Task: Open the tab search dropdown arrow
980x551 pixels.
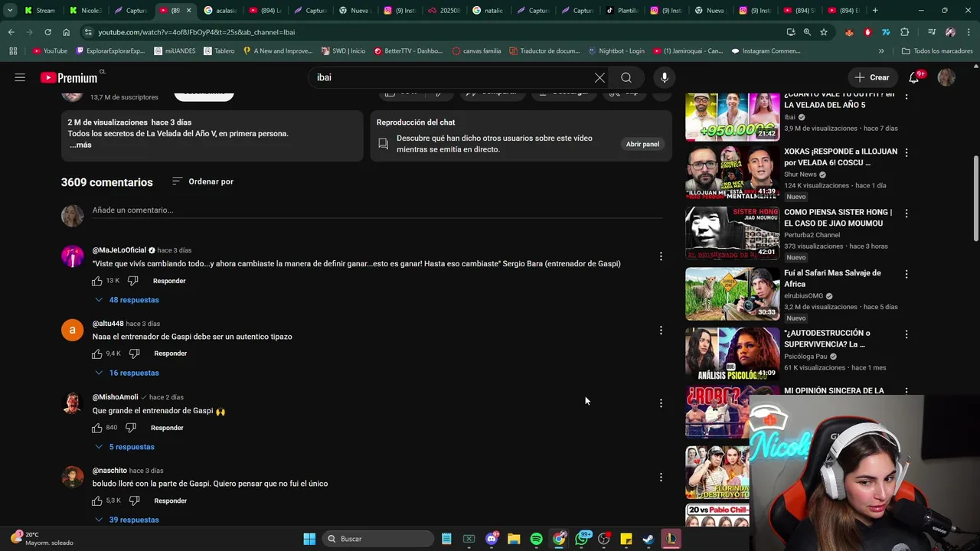Action: 10,11
